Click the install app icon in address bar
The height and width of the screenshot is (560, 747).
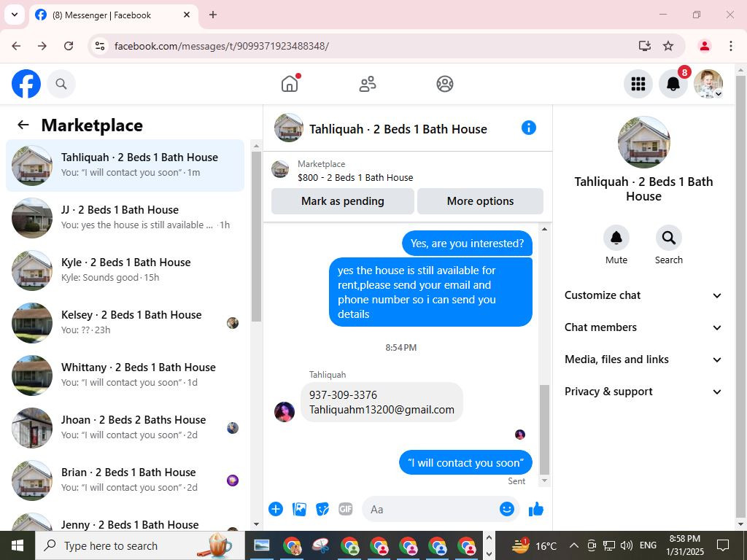click(x=645, y=46)
